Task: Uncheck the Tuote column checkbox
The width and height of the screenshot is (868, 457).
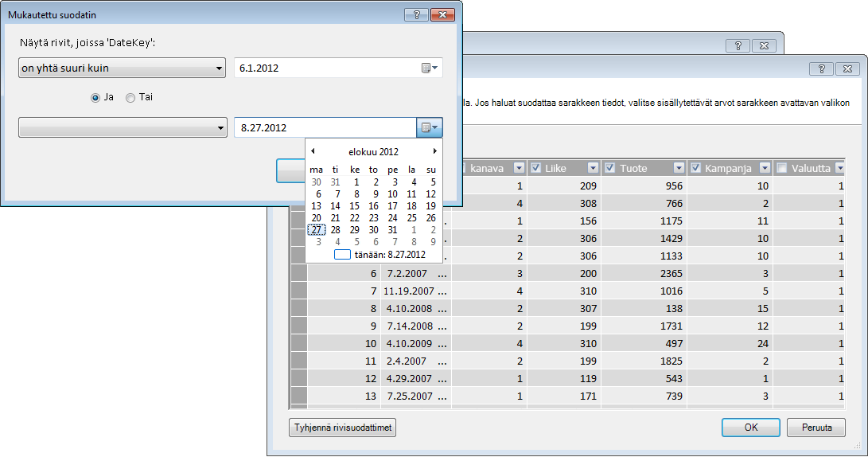Action: click(610, 168)
